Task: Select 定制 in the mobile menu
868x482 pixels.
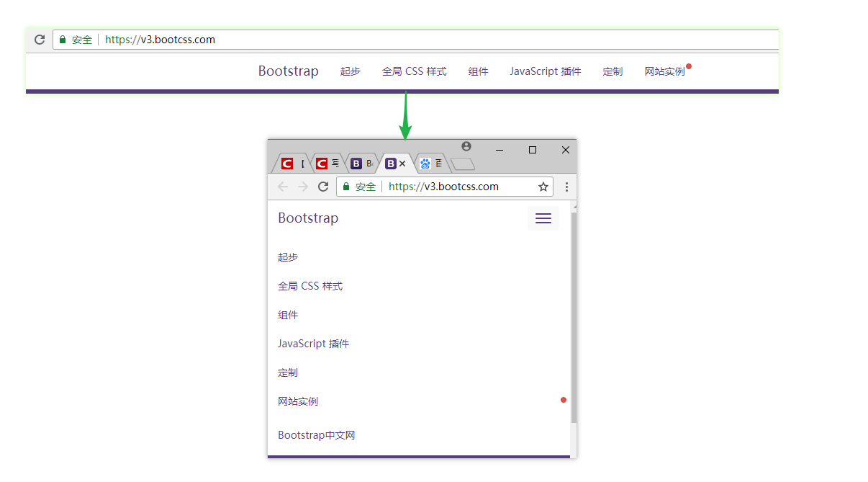Action: pyautogui.click(x=288, y=372)
